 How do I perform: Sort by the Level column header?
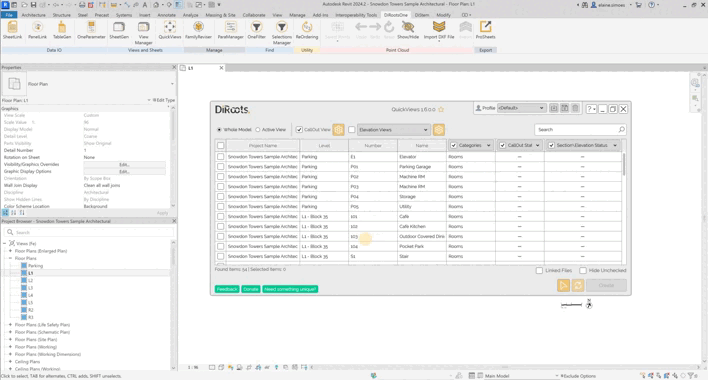(x=324, y=145)
